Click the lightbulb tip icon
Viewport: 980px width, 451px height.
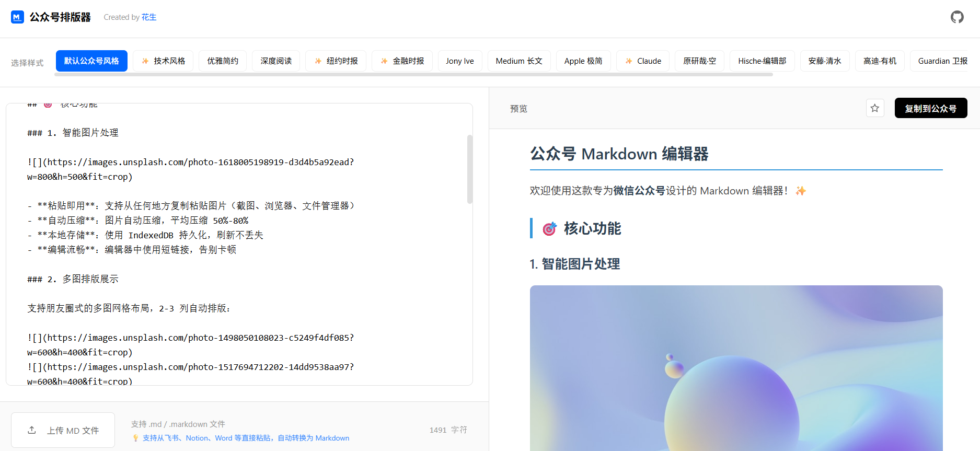click(x=136, y=438)
